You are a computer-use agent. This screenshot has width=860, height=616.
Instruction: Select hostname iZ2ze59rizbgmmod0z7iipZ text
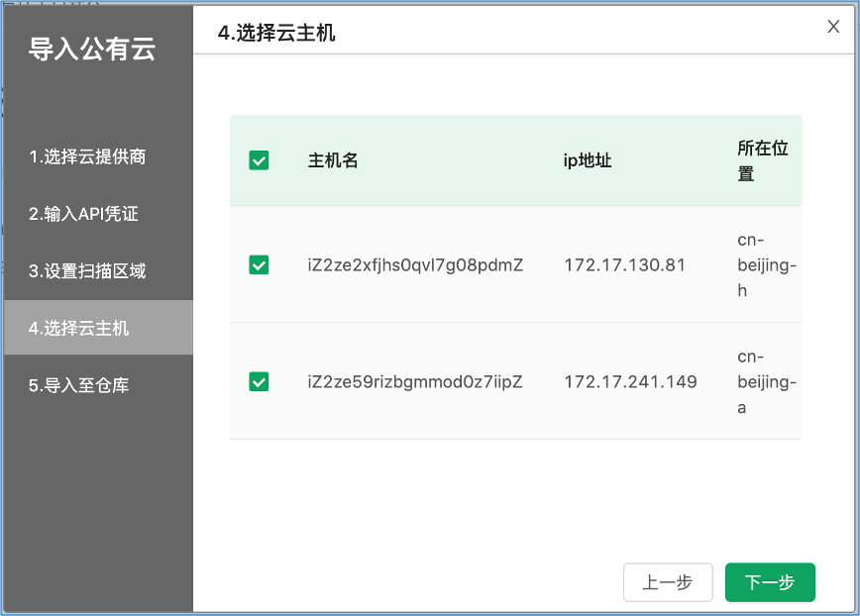click(415, 382)
